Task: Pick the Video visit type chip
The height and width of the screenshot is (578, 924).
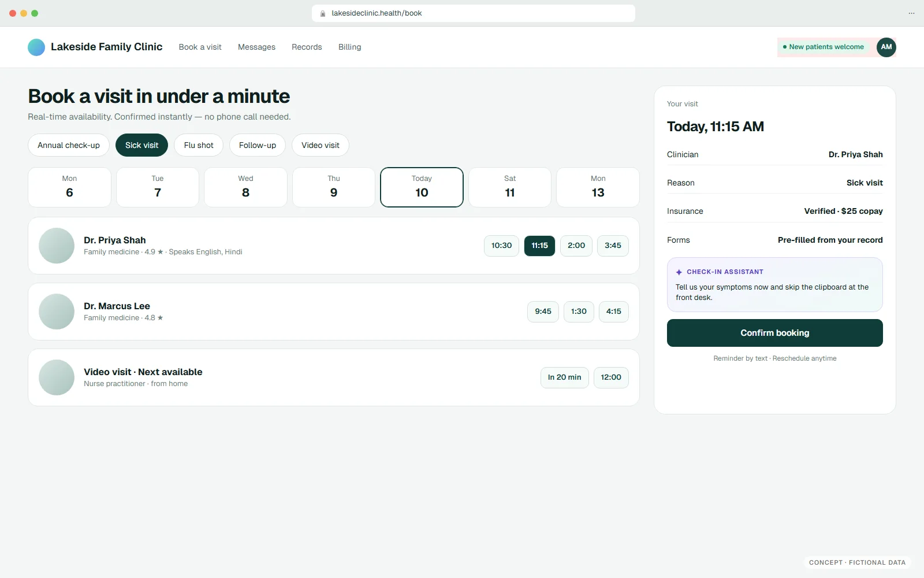Action: pyautogui.click(x=321, y=145)
